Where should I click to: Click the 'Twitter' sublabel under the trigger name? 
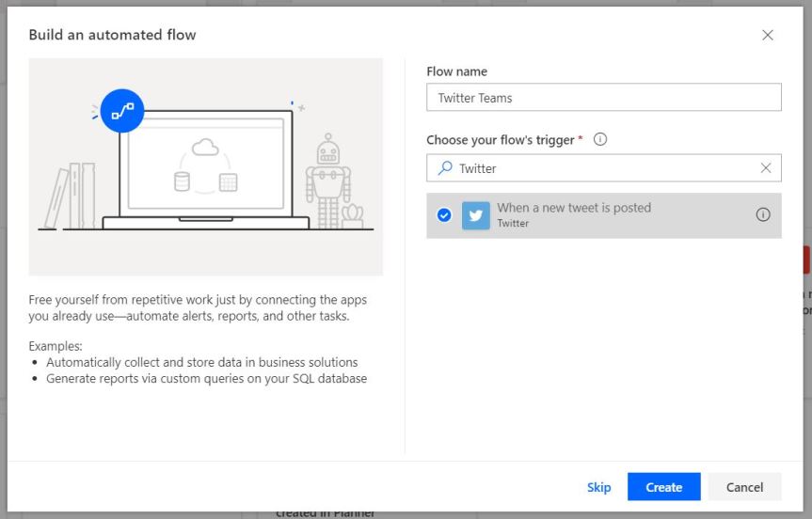(x=513, y=224)
